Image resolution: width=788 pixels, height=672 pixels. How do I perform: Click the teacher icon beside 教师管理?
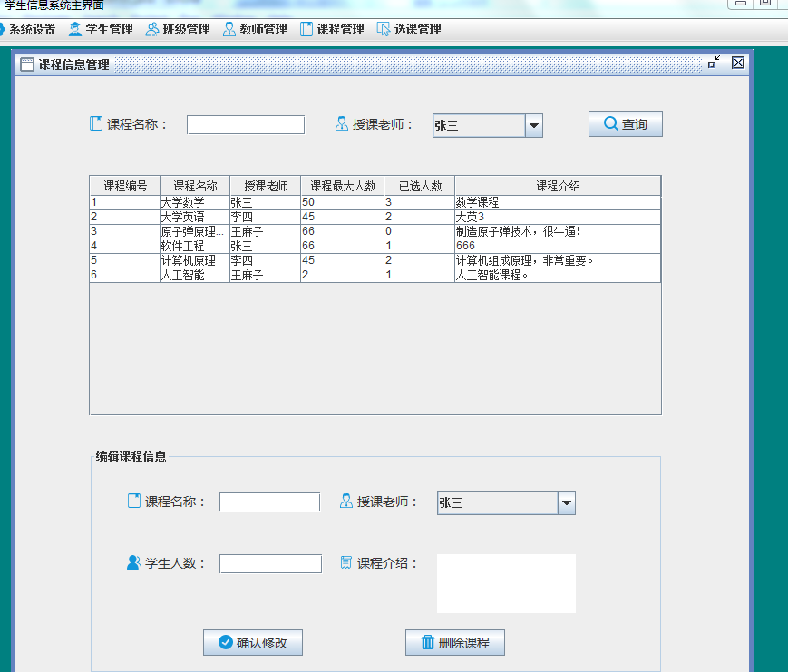point(229,29)
